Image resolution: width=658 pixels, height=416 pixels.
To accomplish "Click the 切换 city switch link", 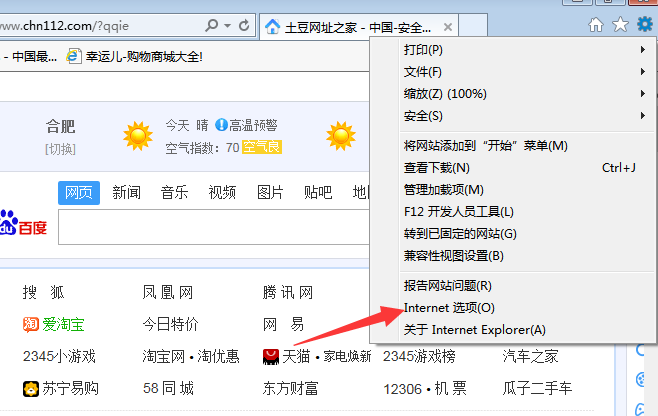I will click(x=60, y=149).
